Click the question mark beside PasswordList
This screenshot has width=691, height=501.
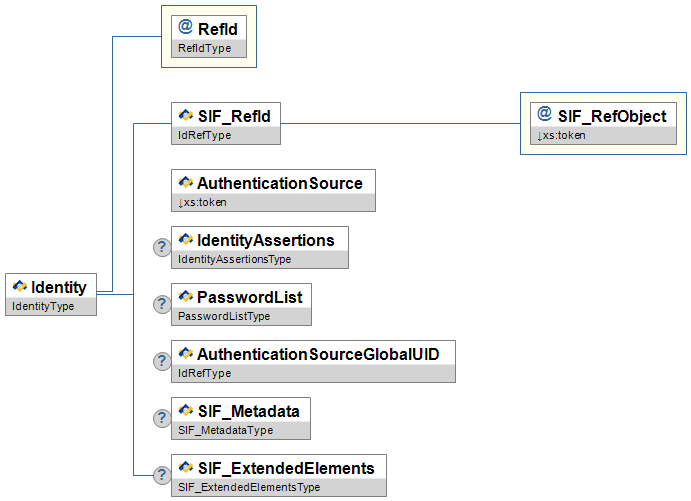tap(160, 304)
